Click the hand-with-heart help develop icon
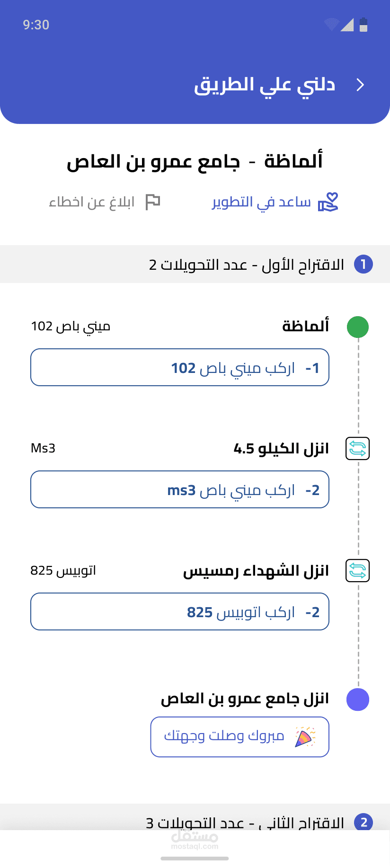The width and height of the screenshot is (390, 868). [x=328, y=202]
